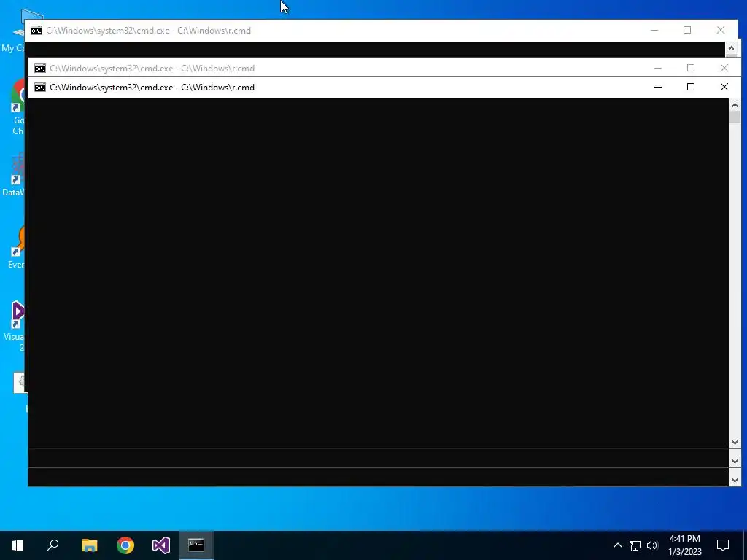Screen dimensions: 747x560
Task: Launch File Explorer from taskbar
Action: click(89, 545)
